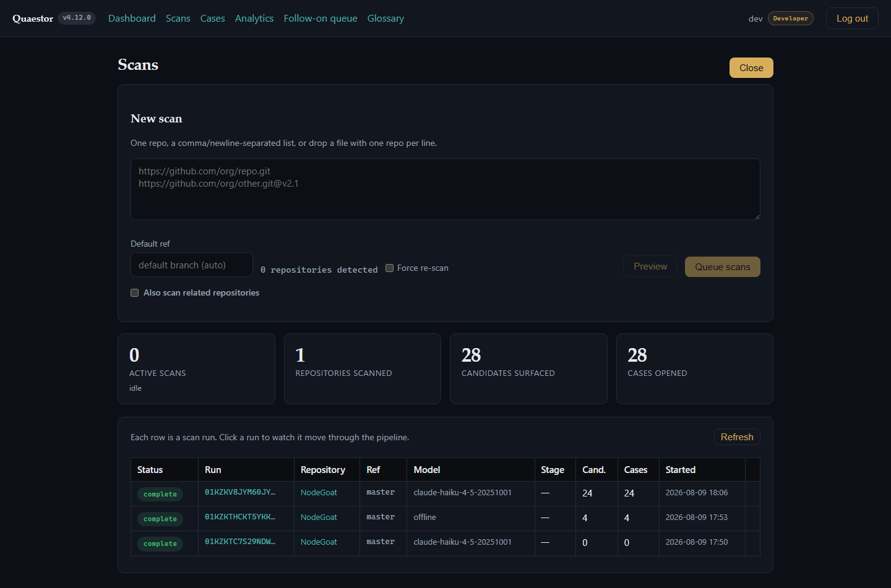The height and width of the screenshot is (588, 891).
Task: Open the Glossary page
Action: point(385,19)
